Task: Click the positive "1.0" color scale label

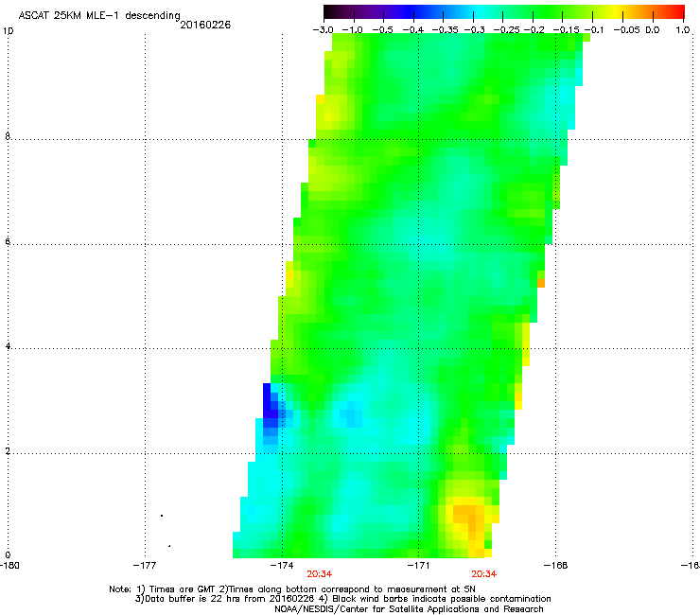Action: click(x=683, y=30)
